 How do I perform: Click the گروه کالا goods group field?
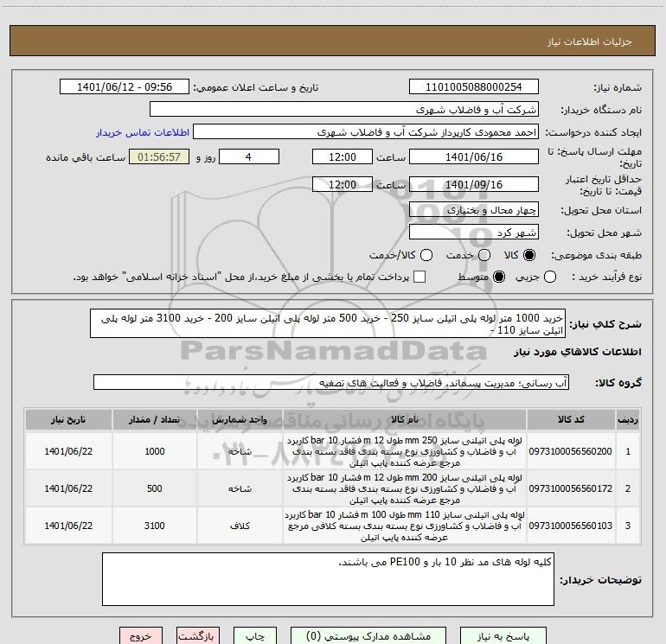[331, 382]
